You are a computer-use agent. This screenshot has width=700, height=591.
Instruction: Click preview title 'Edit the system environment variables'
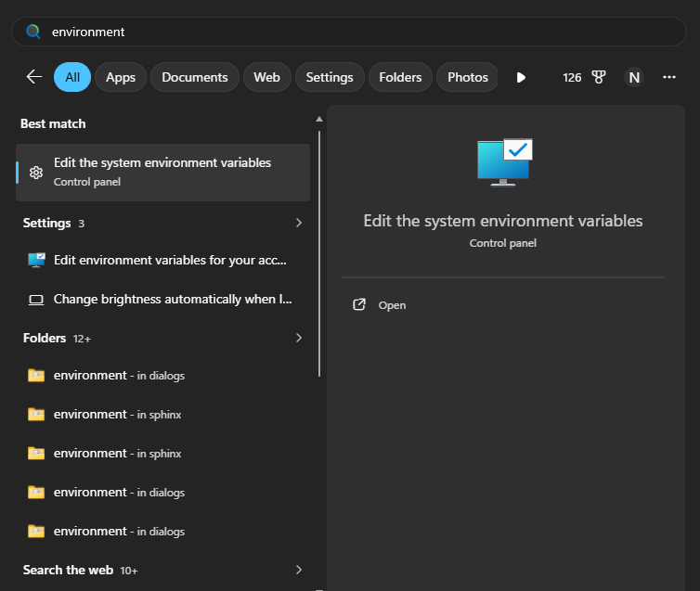502,221
